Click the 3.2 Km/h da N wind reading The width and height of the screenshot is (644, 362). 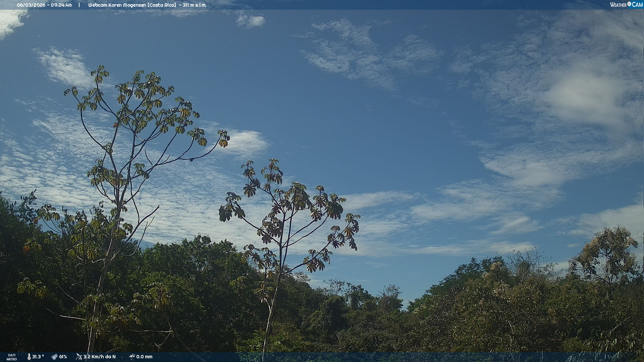point(100,357)
